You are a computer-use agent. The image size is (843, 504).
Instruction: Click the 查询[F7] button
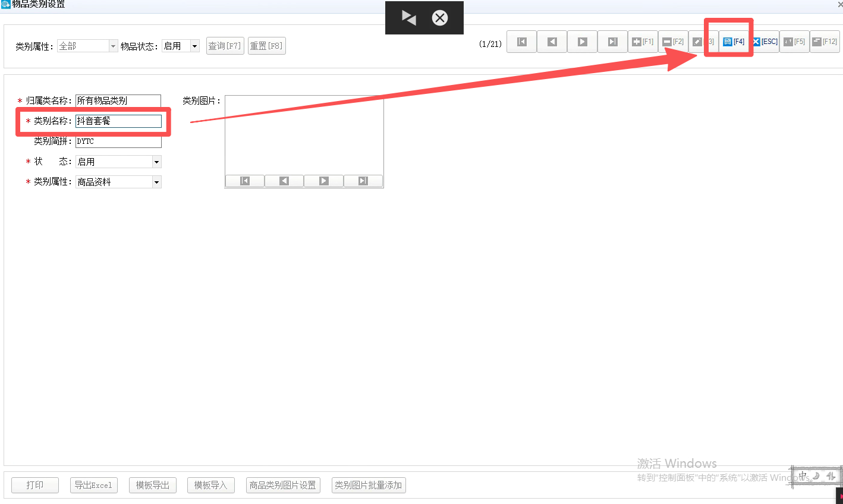(225, 46)
